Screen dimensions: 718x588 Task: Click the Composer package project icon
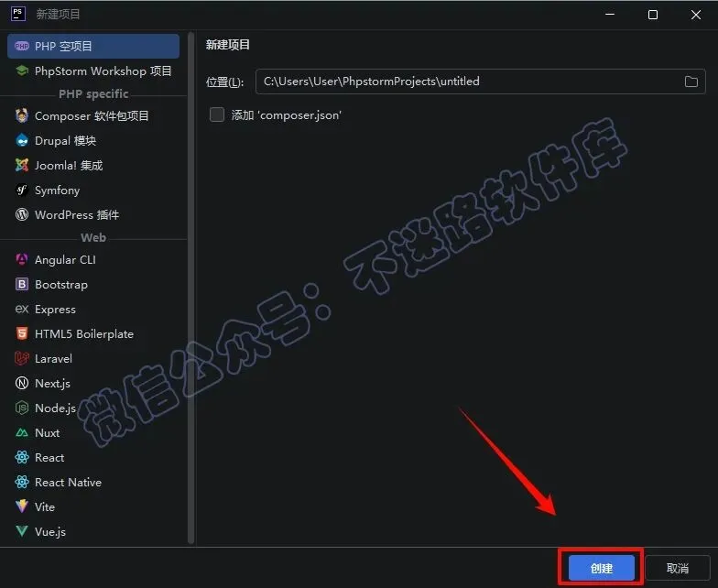click(22, 115)
